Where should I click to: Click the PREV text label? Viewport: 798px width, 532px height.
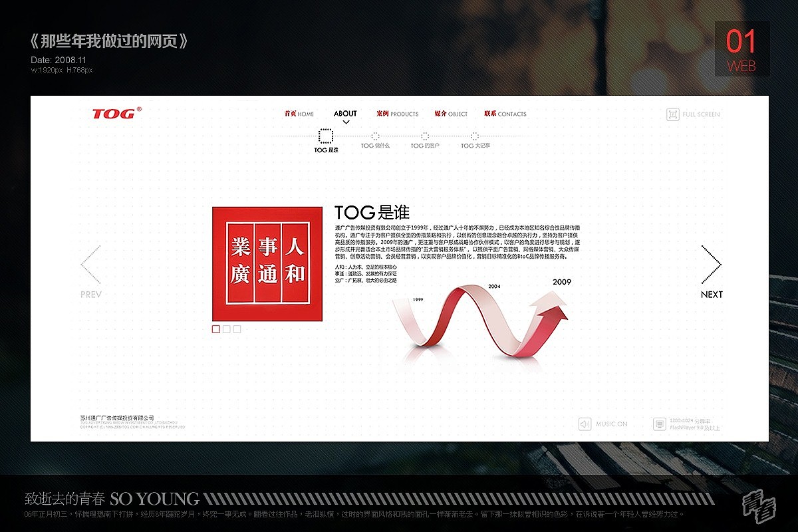coord(91,295)
